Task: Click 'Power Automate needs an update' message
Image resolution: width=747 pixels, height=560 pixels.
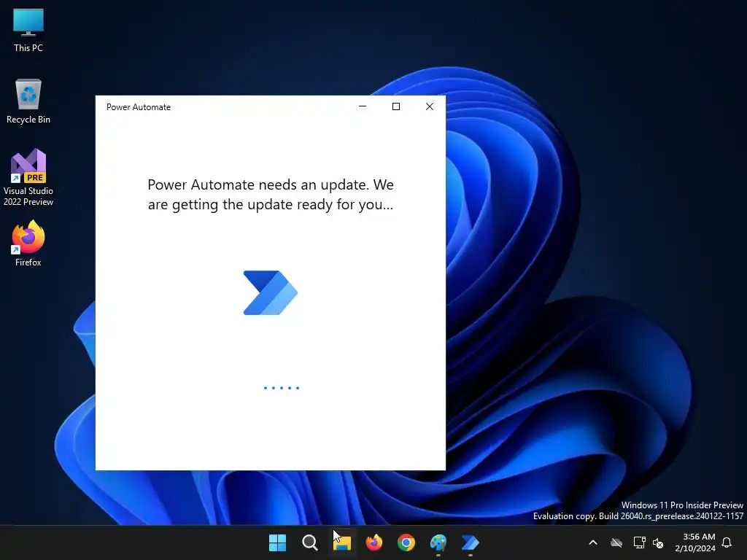Action: point(271,194)
